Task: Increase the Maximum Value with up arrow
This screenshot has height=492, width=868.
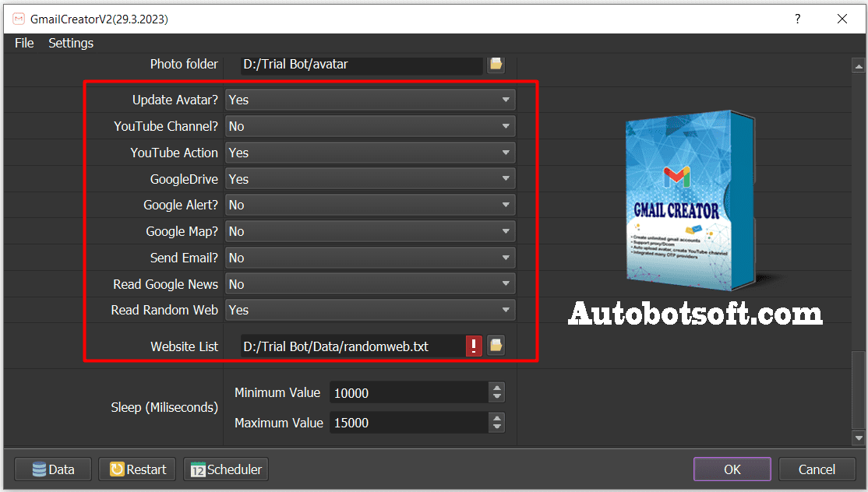Action: pos(497,418)
